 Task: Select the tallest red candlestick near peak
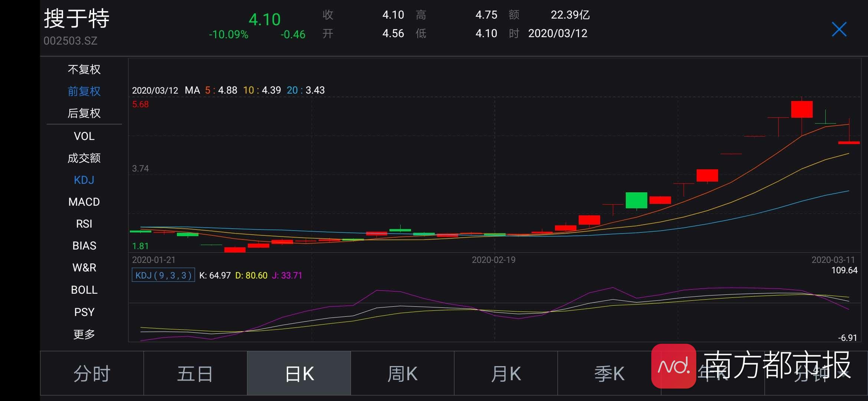802,109
